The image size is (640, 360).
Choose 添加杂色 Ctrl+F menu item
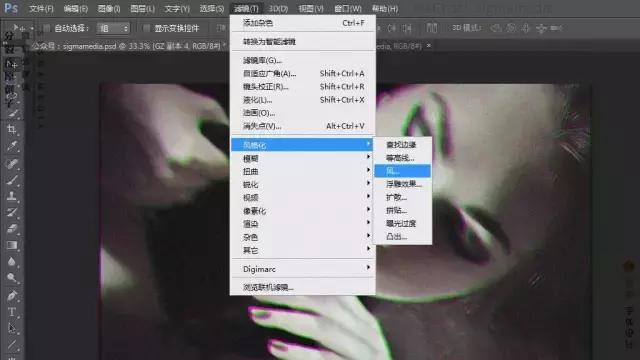coord(302,23)
